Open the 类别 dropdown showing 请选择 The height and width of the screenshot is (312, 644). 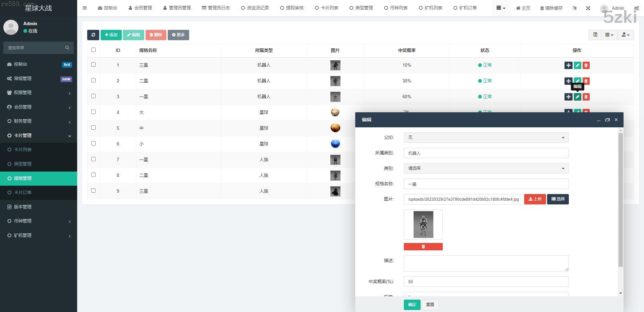[x=486, y=168]
